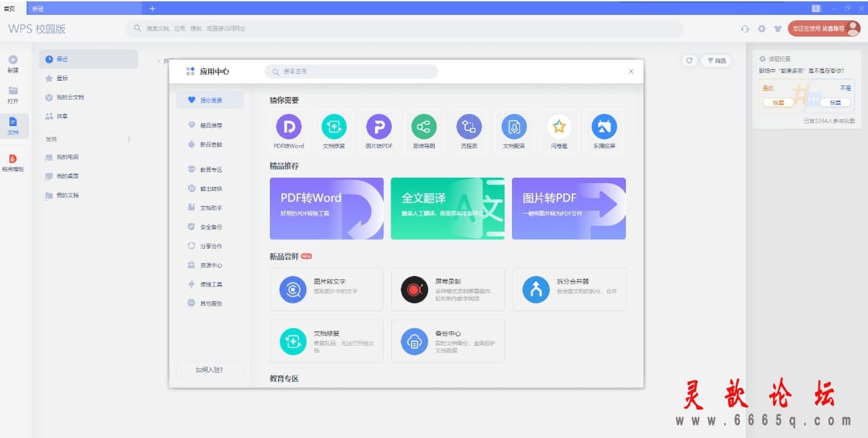This screenshot has height=438, width=868.
Task: Click the breadcrumb chevron above file list
Action: pyautogui.click(x=159, y=61)
